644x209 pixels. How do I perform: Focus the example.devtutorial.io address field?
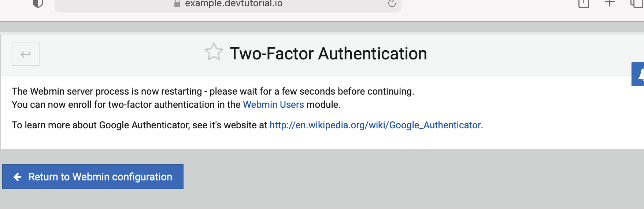coord(228,4)
